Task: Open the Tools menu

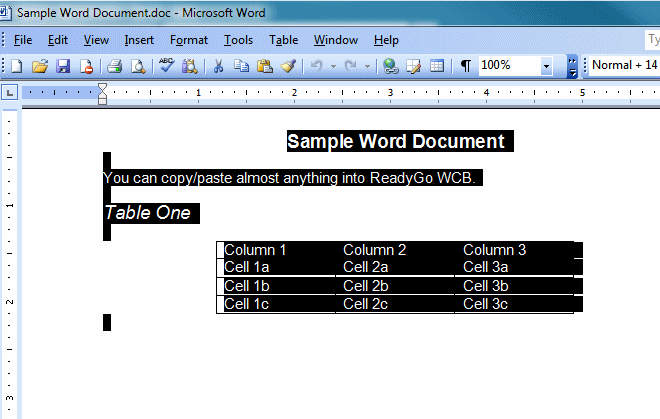Action: pyautogui.click(x=238, y=40)
